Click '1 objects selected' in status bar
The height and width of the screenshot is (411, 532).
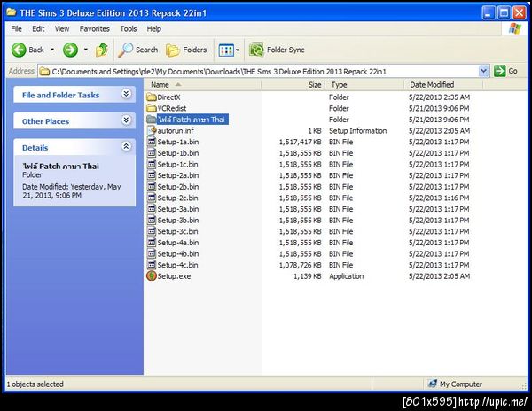coord(35,384)
